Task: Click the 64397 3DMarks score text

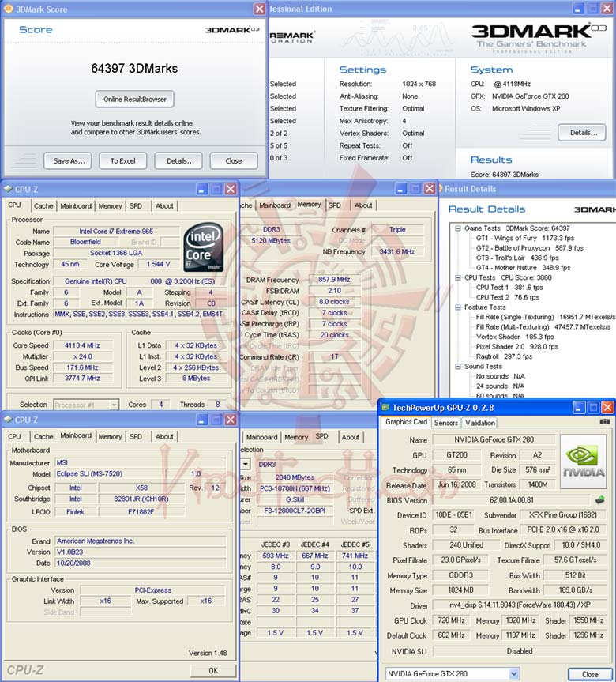Action: tap(134, 68)
